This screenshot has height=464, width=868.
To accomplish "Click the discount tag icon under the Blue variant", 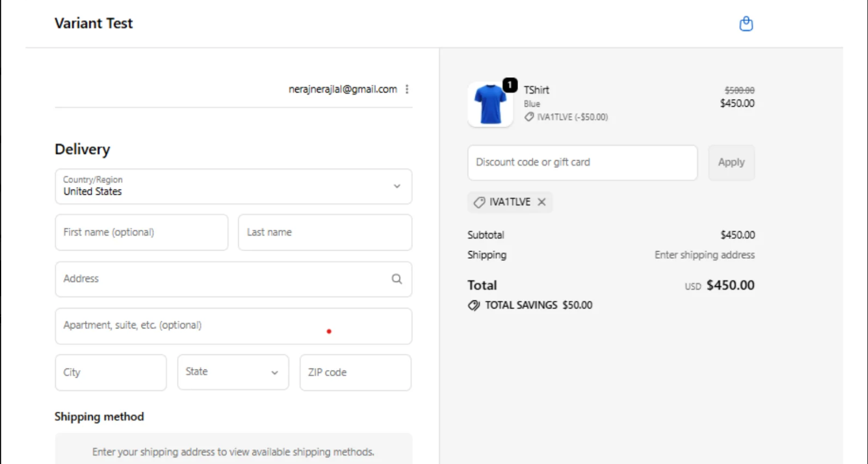I will point(529,117).
